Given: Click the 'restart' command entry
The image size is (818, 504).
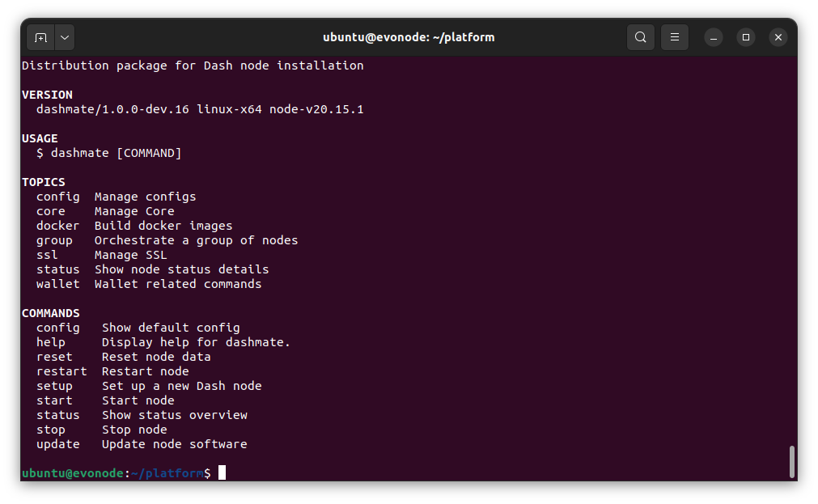Looking at the screenshot, I should 61,371.
